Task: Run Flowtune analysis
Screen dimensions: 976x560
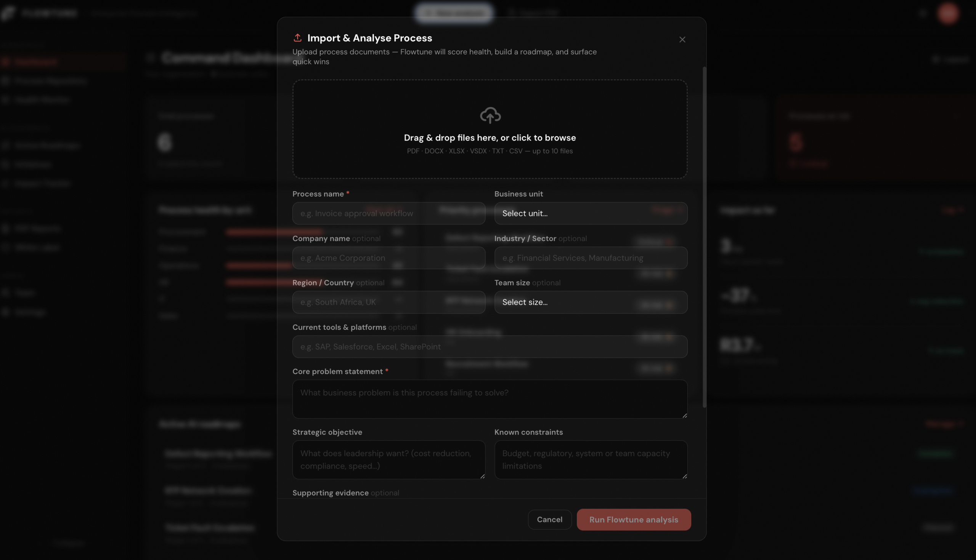Action: [634, 520]
